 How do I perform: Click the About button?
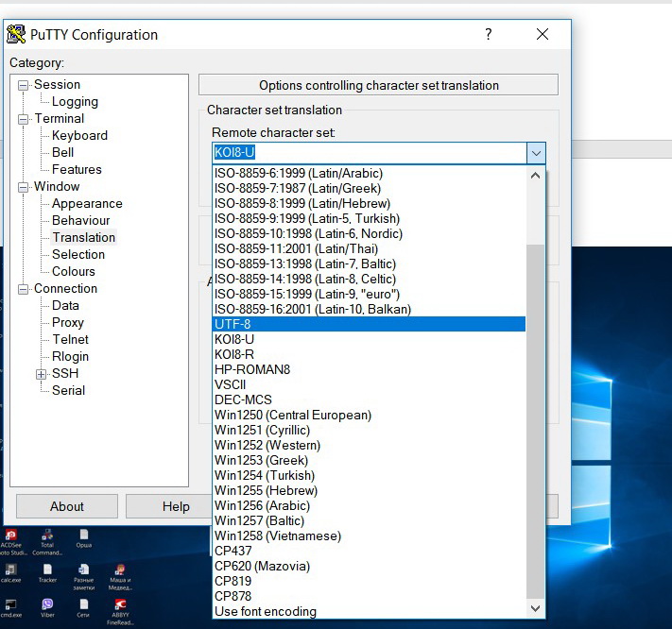point(67,506)
